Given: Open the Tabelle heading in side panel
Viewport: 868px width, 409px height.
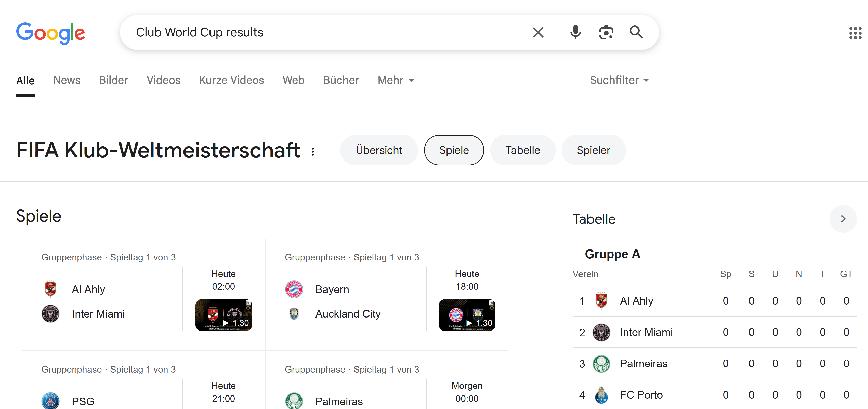Looking at the screenshot, I should 594,219.
